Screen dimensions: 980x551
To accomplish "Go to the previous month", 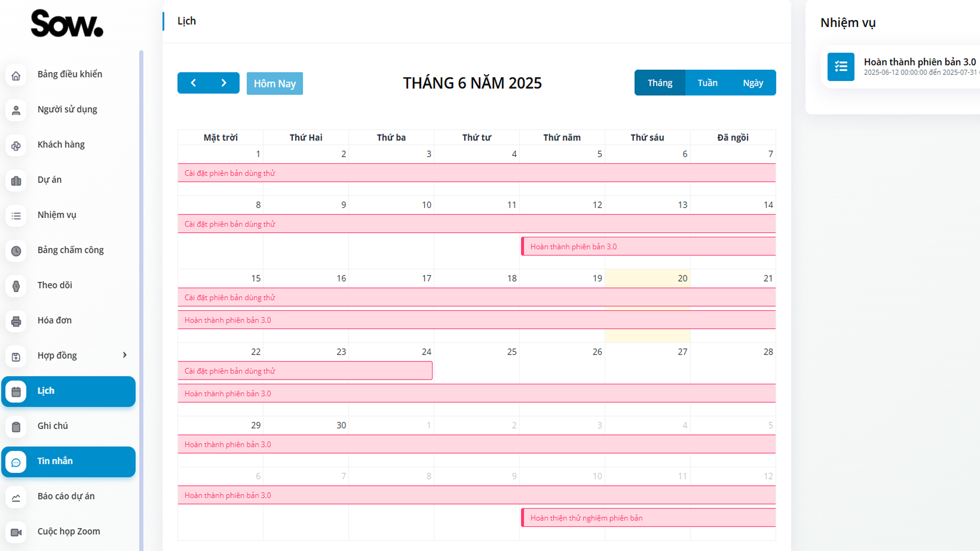I will pos(193,83).
